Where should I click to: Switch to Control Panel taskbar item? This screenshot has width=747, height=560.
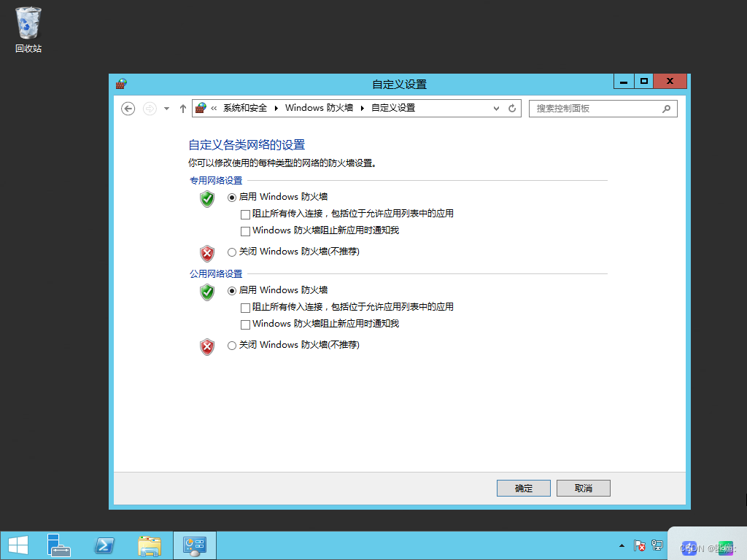point(195,545)
